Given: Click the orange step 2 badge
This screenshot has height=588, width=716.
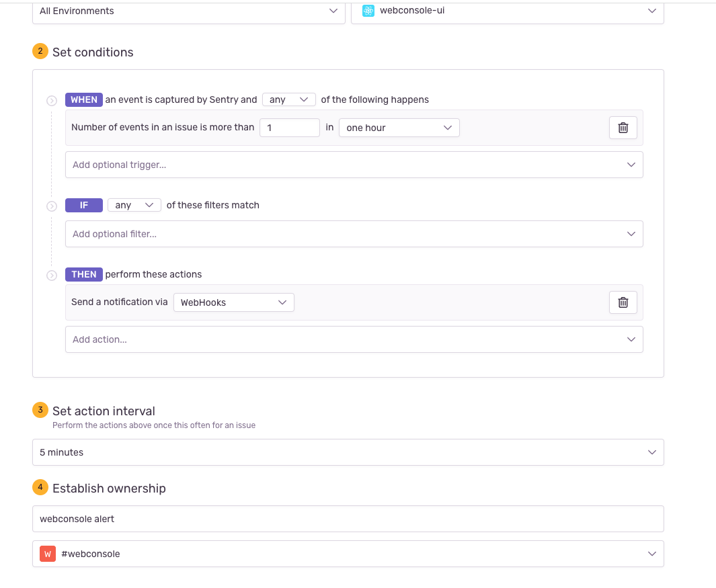Looking at the screenshot, I should (x=40, y=51).
